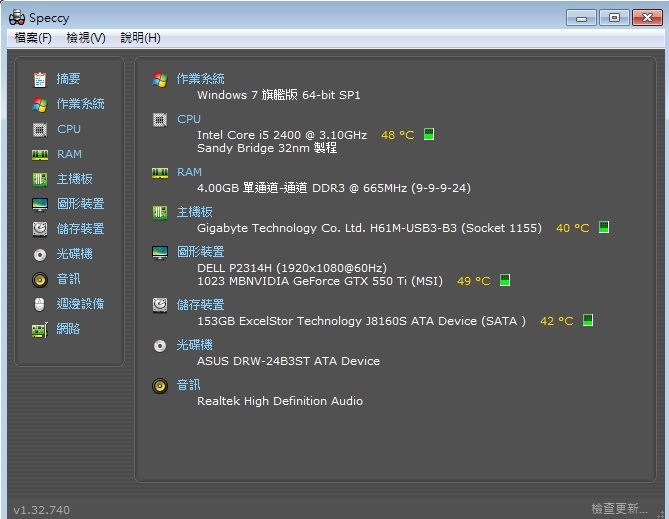Click the ASUS DRW-24B3ST ATA Device line
The width and height of the screenshot is (669, 519).
point(288,361)
